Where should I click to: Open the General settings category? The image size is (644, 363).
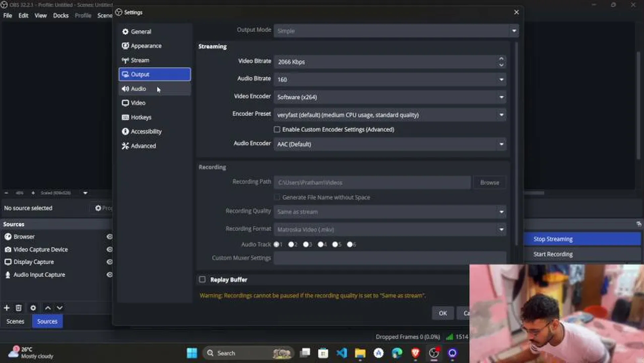[154, 31]
